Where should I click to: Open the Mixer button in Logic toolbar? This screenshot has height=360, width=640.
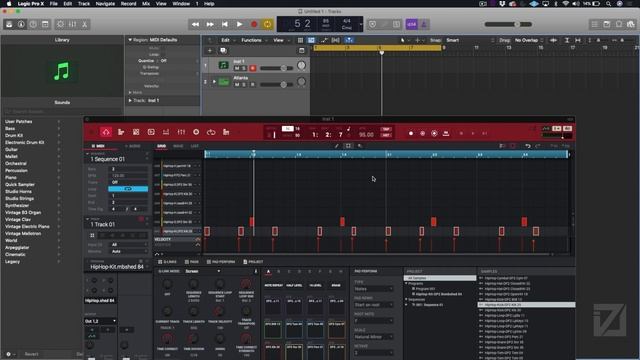(72, 24)
